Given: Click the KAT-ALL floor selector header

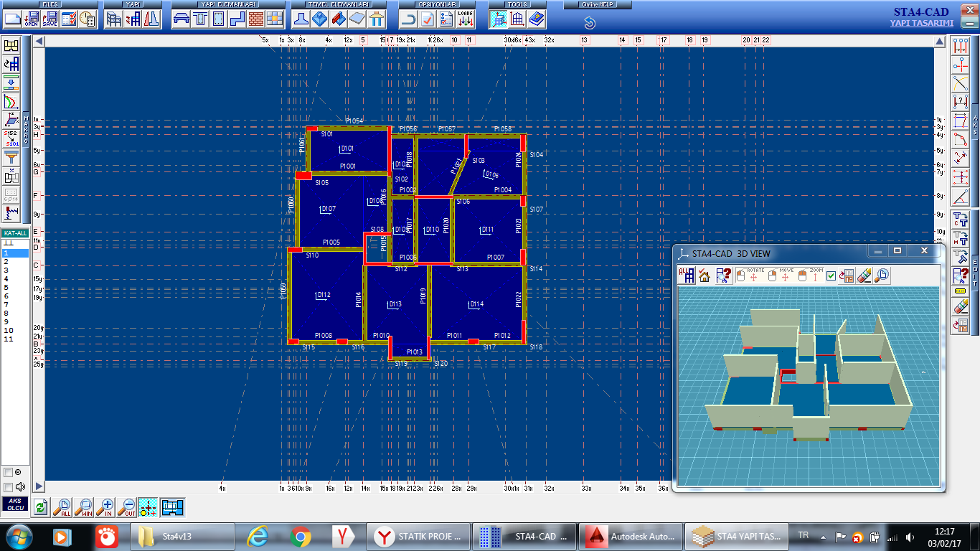Looking at the screenshot, I should (x=15, y=233).
